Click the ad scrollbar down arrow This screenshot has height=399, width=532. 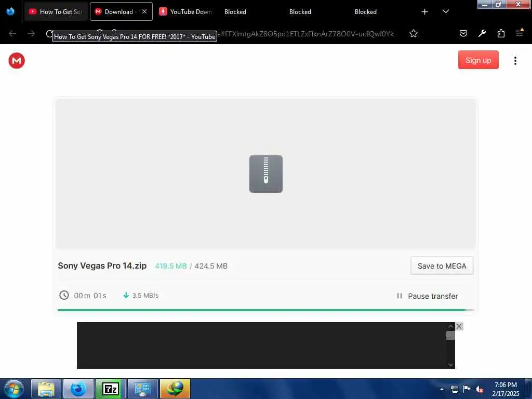(x=450, y=365)
